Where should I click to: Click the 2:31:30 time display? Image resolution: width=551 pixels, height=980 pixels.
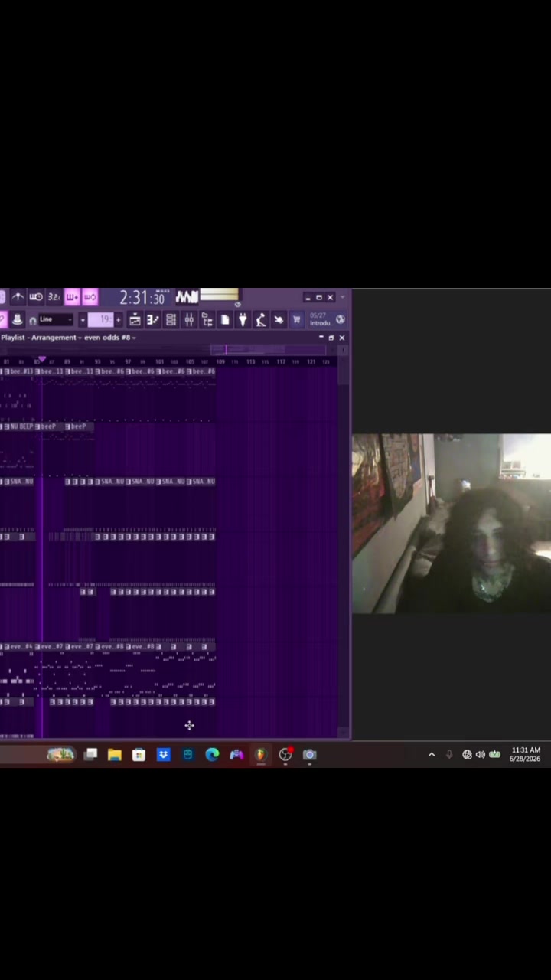[142, 297]
